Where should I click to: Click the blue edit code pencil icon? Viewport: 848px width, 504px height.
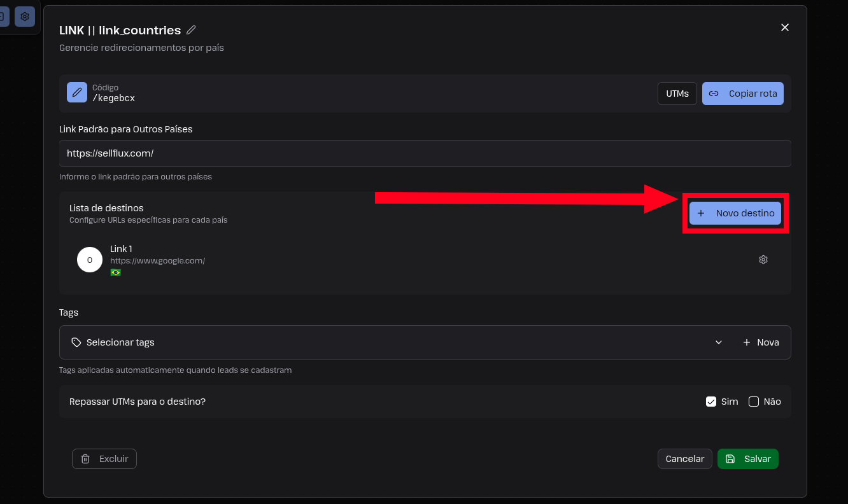[77, 93]
